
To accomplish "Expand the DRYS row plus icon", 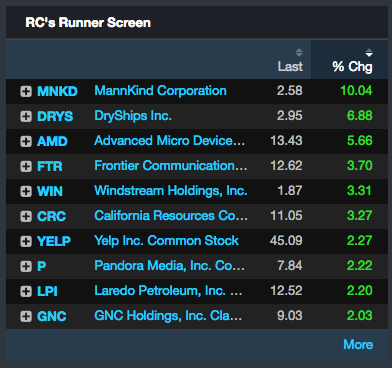I will coord(26,116).
